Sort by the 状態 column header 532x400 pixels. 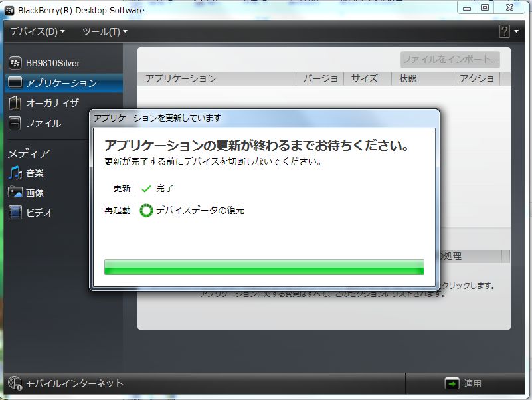(422, 79)
